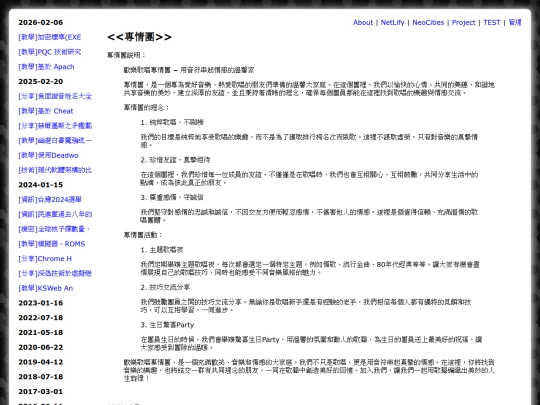Expand the 2022-07-18 date group

click(x=41, y=318)
